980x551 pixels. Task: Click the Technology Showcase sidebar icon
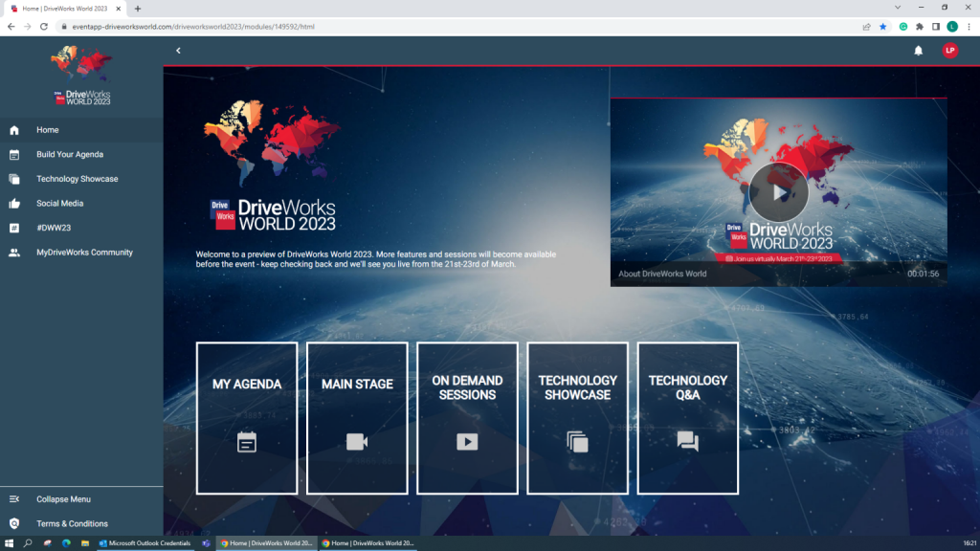(x=14, y=179)
